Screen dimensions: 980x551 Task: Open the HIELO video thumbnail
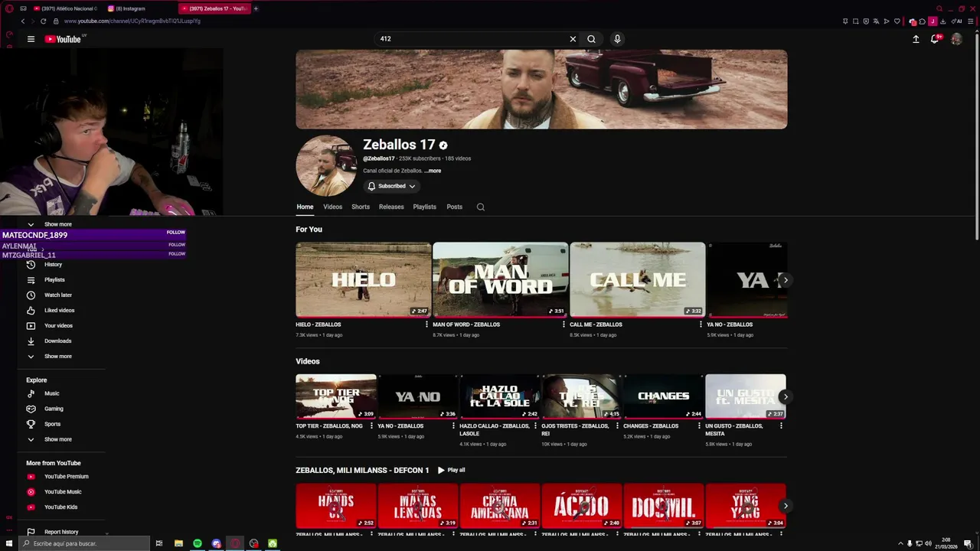coord(364,279)
